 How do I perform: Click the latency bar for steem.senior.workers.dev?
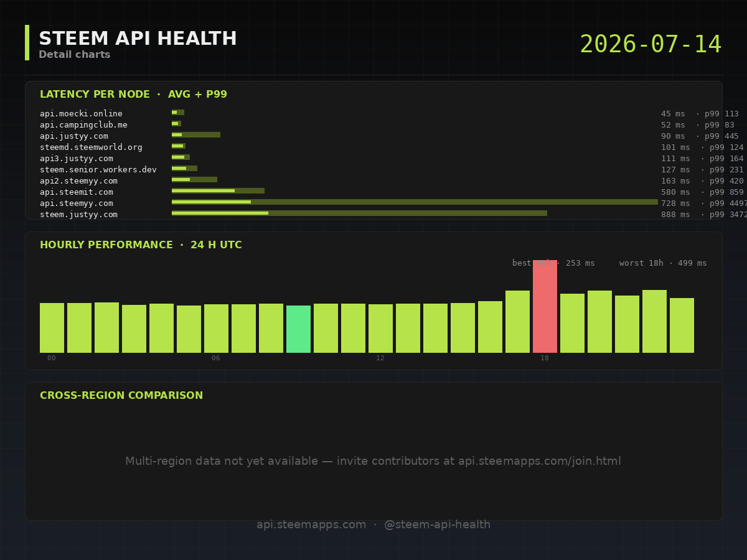[x=184, y=169]
